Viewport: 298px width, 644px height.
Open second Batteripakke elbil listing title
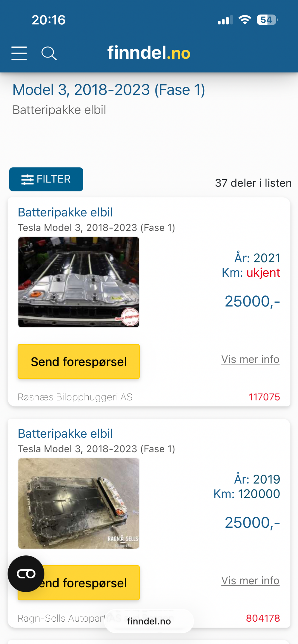(65, 434)
